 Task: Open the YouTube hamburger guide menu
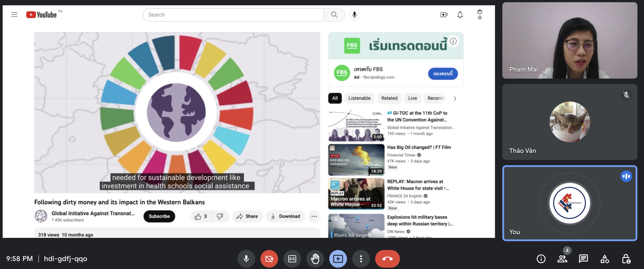click(14, 15)
